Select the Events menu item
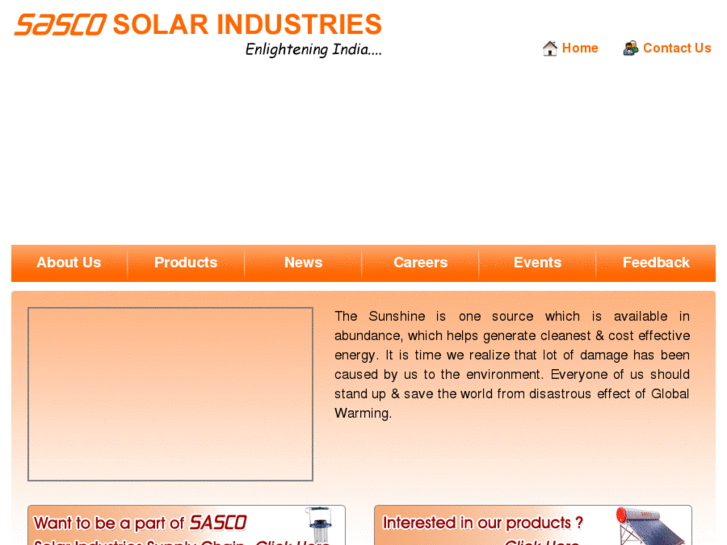Viewport: 727px width, 545px height. (537, 263)
